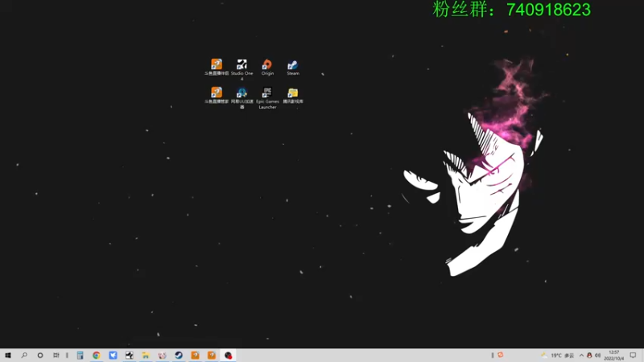Open the 19°C weather widget

point(558,356)
